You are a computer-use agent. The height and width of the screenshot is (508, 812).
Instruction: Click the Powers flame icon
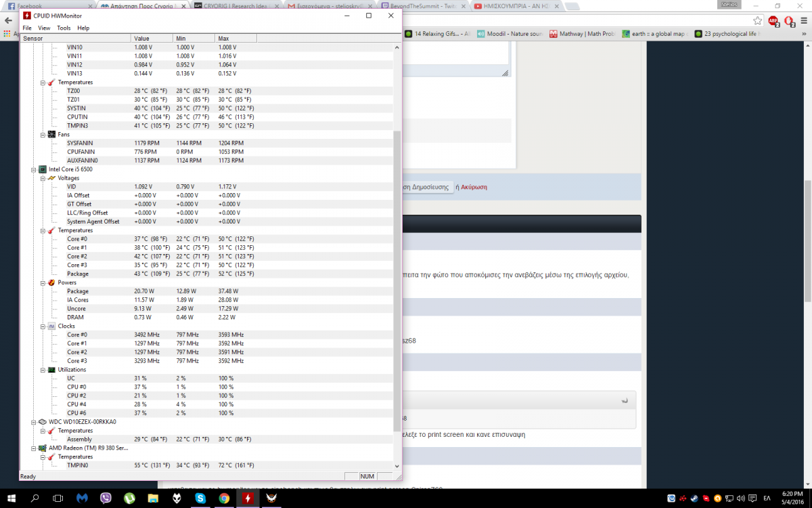pos(51,282)
